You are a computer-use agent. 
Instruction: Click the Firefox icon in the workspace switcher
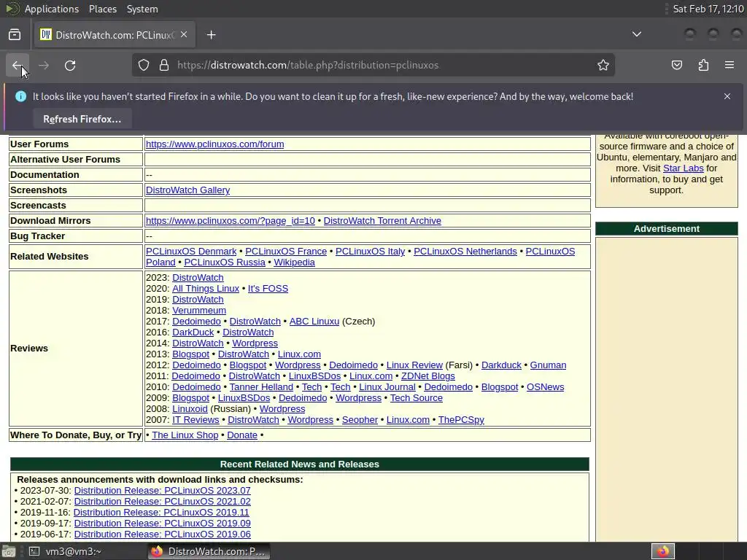pyautogui.click(x=662, y=551)
